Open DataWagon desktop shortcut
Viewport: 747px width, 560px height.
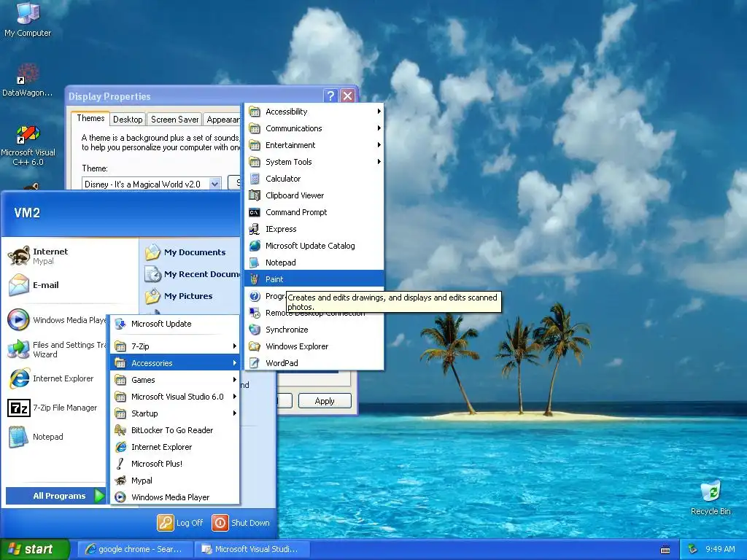tap(28, 80)
